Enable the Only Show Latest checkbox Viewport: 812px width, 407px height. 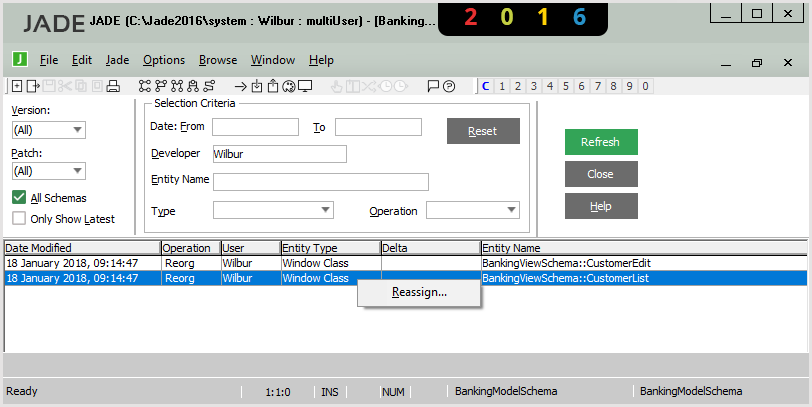point(19,219)
